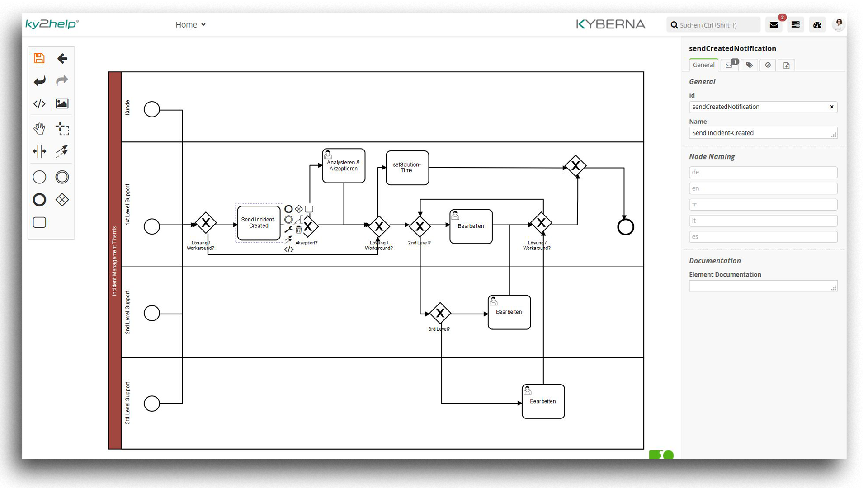
Task: Click the trash icon beside selected task
Action: pyautogui.click(x=299, y=230)
